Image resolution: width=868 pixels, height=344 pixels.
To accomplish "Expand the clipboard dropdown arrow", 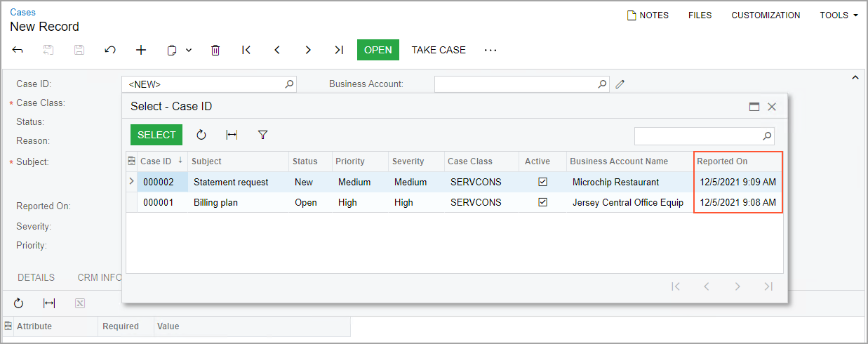I will click(189, 50).
